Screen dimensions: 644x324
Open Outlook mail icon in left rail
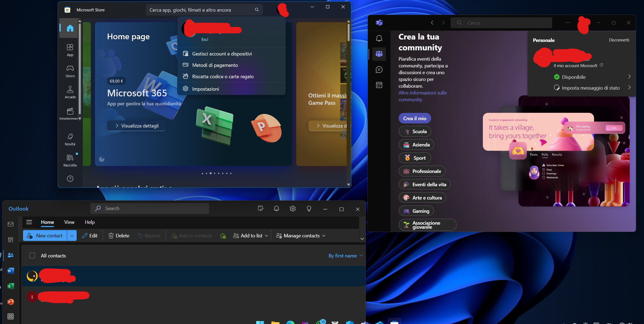(11, 224)
